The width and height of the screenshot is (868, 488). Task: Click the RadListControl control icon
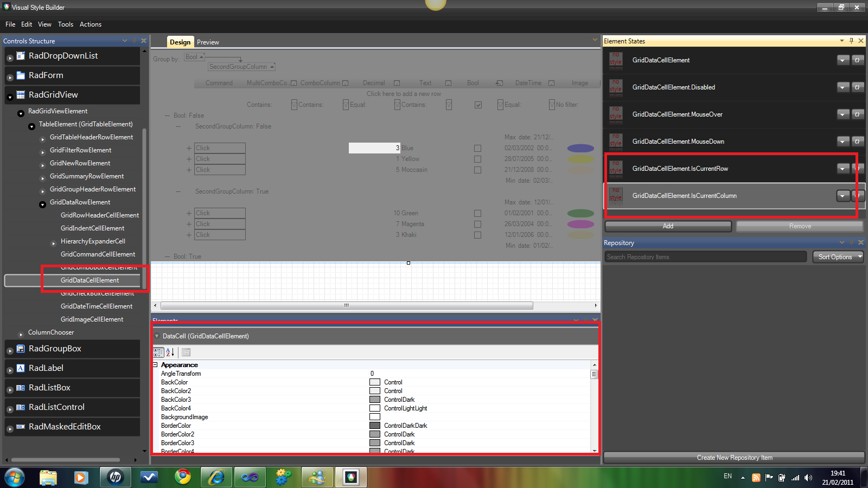point(21,407)
